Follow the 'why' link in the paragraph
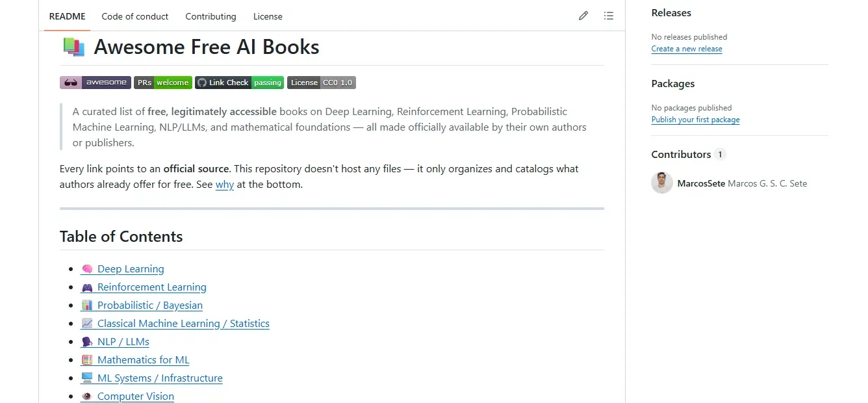The width and height of the screenshot is (868, 403). point(225,185)
